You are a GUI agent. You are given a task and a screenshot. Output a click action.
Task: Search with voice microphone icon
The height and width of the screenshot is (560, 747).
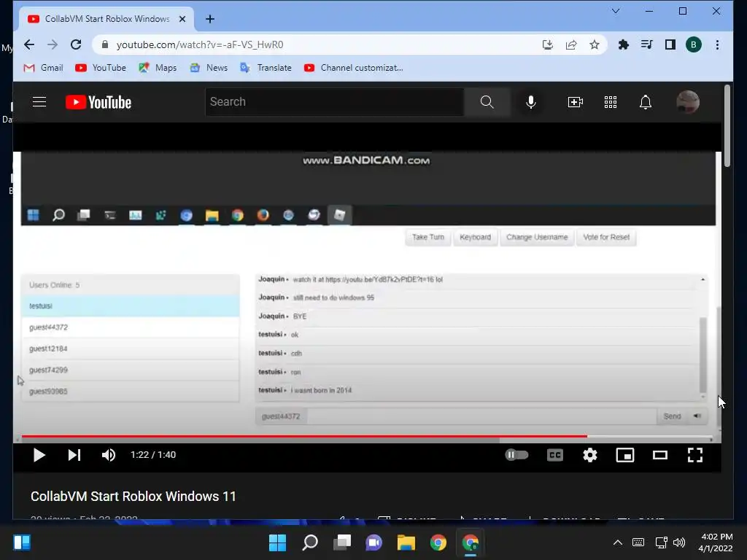(531, 102)
